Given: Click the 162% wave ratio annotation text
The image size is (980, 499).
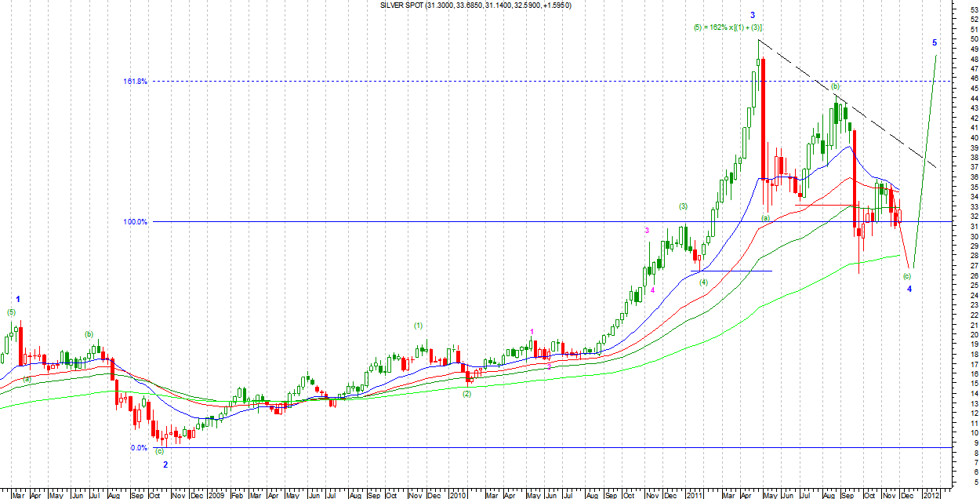Looking at the screenshot, I should tap(729, 28).
